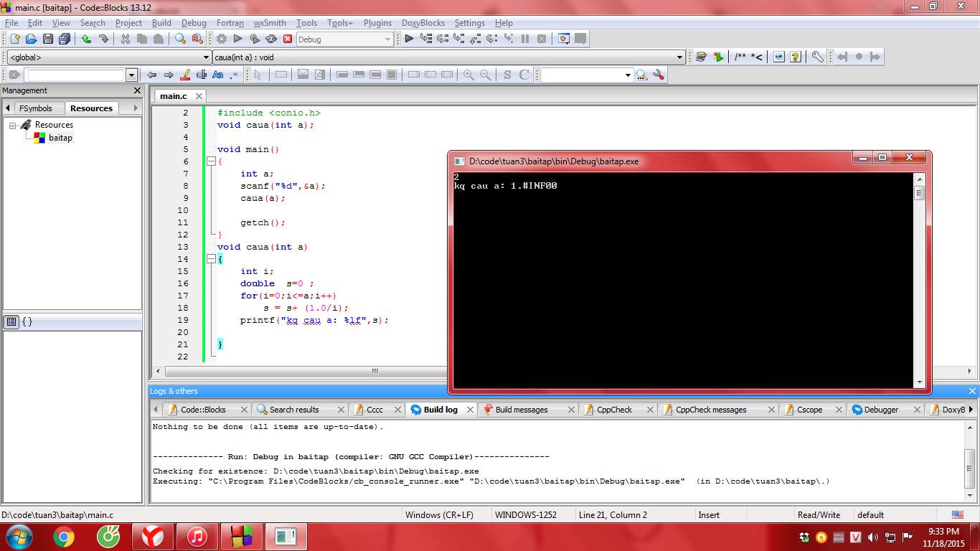Toggle regex search option icon

coord(234,75)
